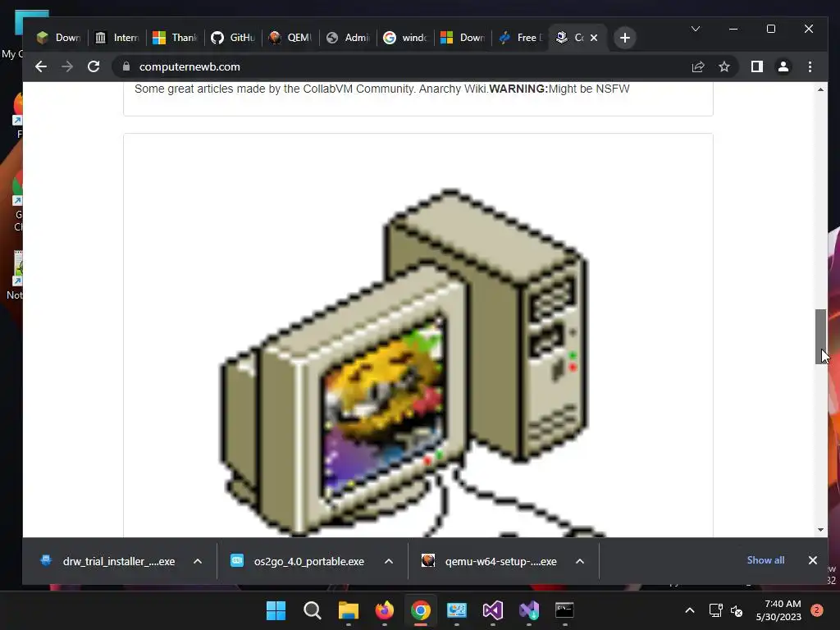840x630 pixels.
Task: Open notification center badge
Action: click(817, 609)
